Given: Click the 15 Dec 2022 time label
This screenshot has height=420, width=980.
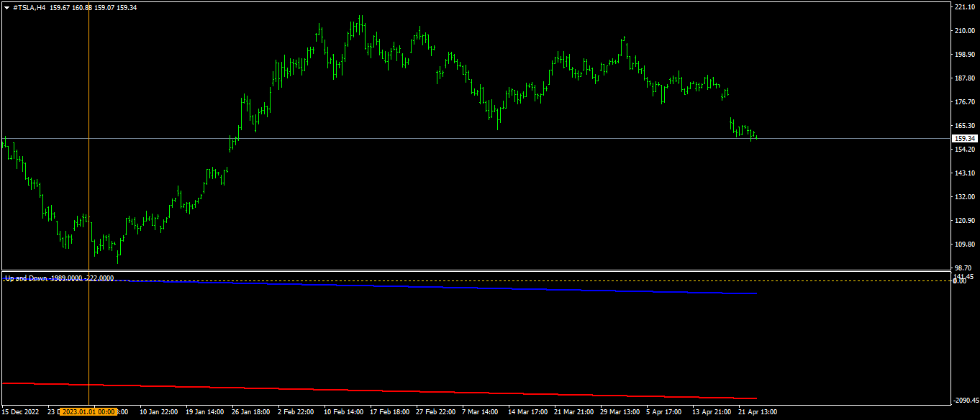Looking at the screenshot, I should point(20,412).
